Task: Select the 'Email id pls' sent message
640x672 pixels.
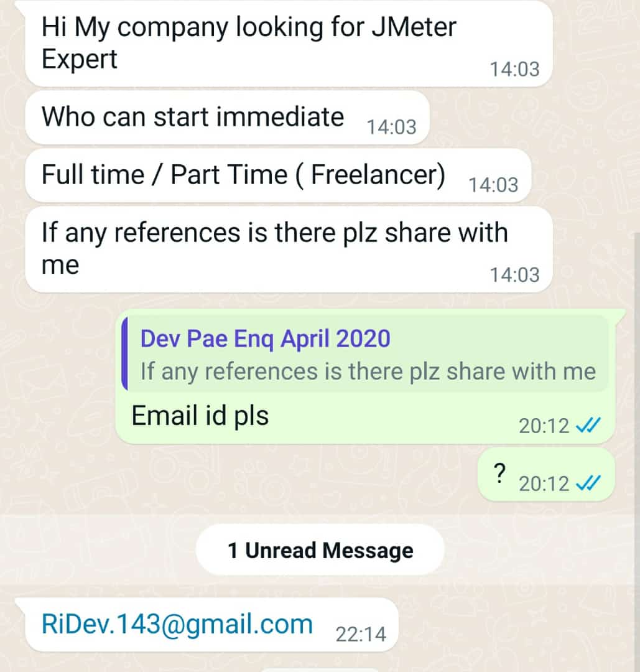Action: 365,376
